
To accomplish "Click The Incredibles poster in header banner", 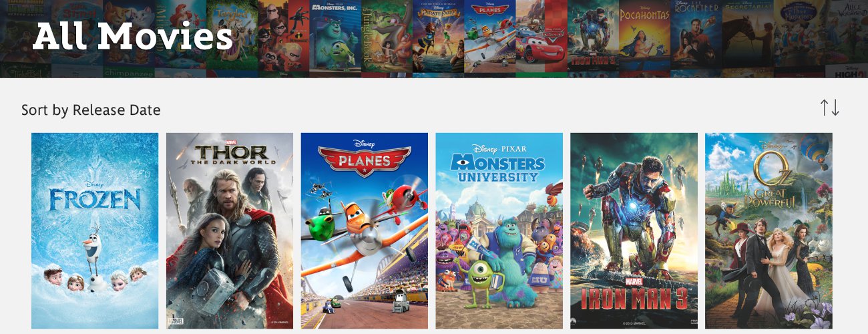I will [x=283, y=35].
